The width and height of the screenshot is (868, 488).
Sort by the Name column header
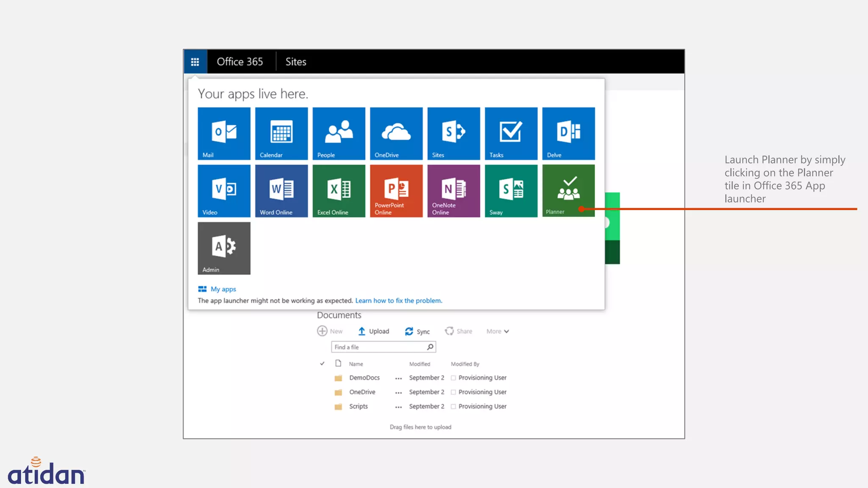[356, 364]
